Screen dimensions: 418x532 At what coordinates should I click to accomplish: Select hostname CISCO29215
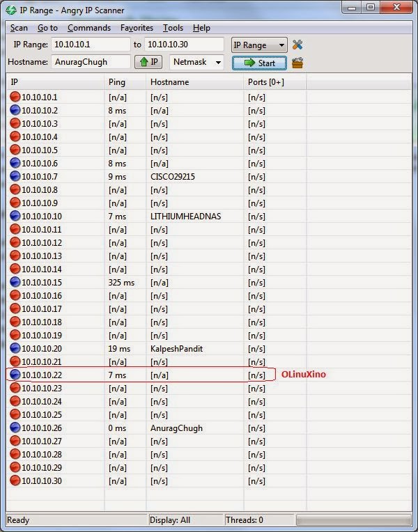click(x=173, y=177)
